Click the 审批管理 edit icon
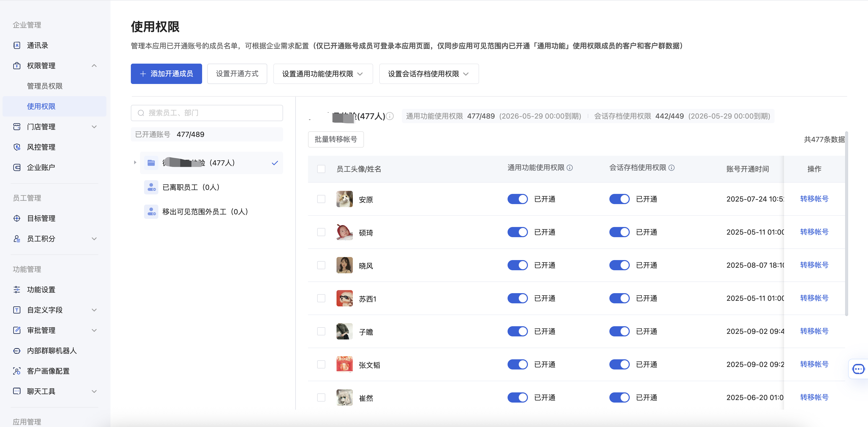This screenshot has height=427, width=868. click(17, 330)
